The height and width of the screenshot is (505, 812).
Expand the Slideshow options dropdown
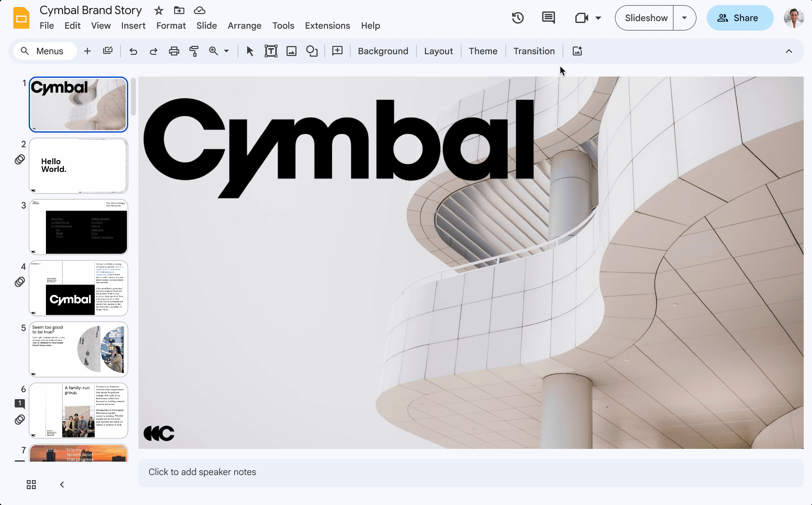(685, 18)
